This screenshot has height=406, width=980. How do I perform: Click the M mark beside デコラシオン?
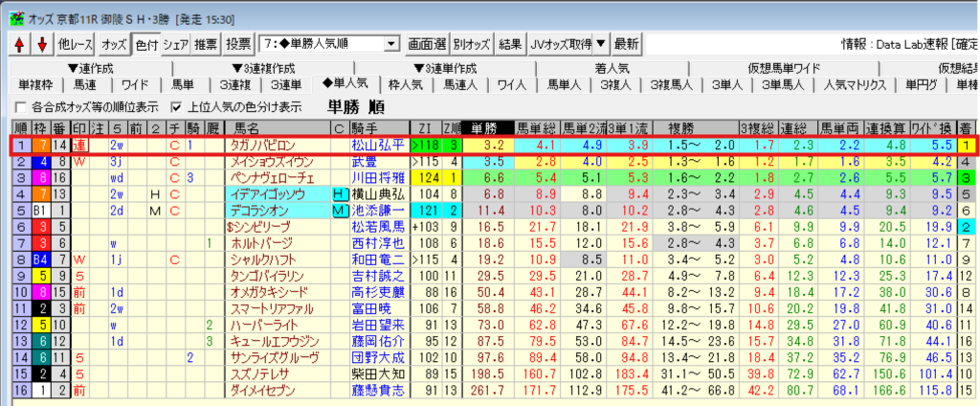338,210
